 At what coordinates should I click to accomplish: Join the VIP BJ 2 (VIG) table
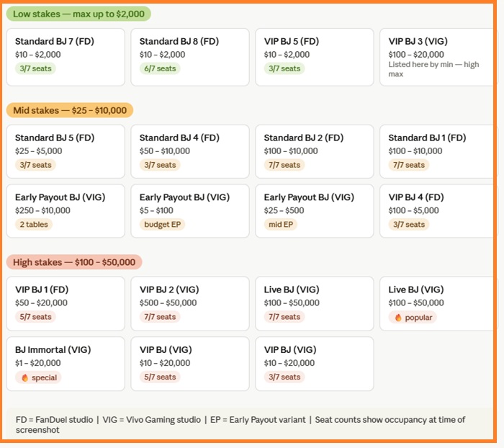(189, 303)
